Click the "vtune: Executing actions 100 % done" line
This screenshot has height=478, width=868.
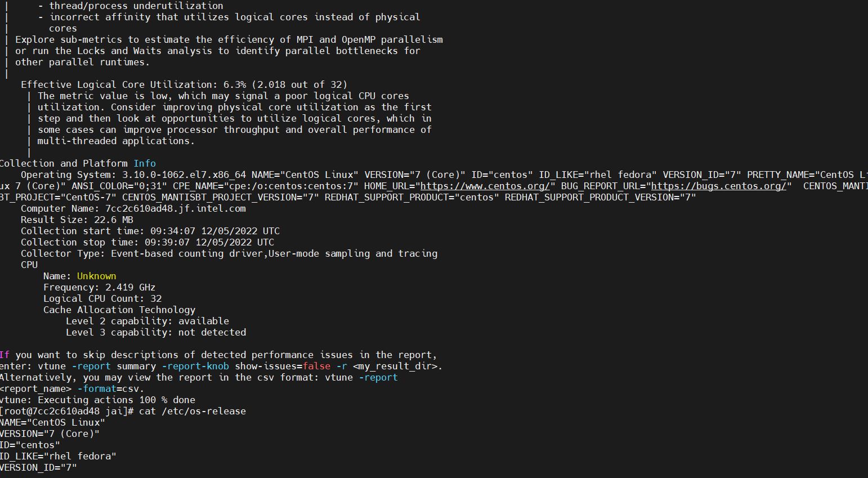(97, 400)
